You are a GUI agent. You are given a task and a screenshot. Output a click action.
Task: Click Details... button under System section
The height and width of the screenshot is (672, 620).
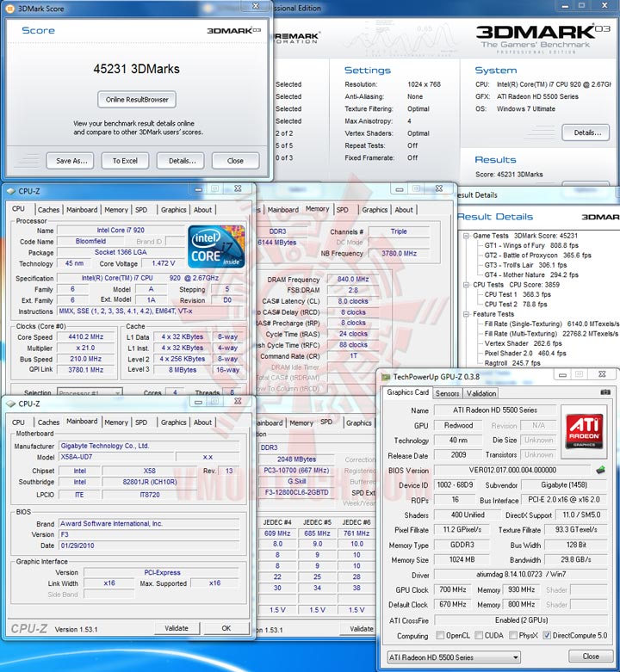(586, 133)
